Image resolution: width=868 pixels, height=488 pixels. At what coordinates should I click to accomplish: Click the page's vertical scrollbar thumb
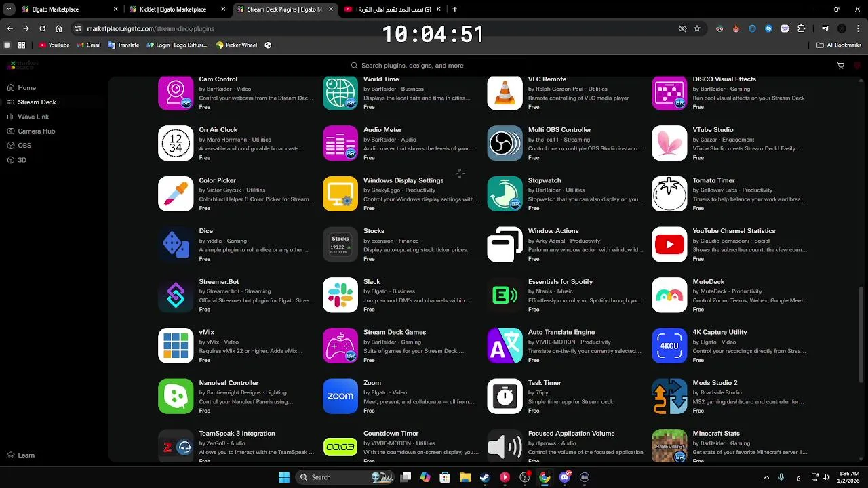[862, 334]
